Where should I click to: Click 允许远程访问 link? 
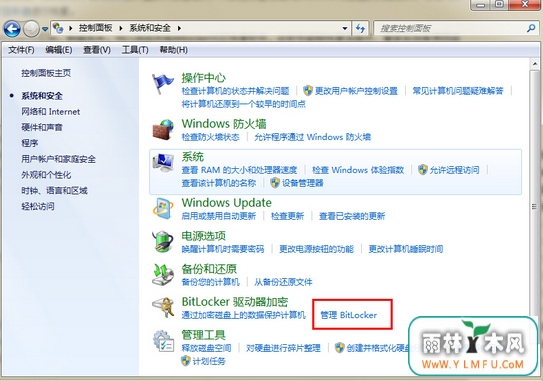[x=455, y=170]
